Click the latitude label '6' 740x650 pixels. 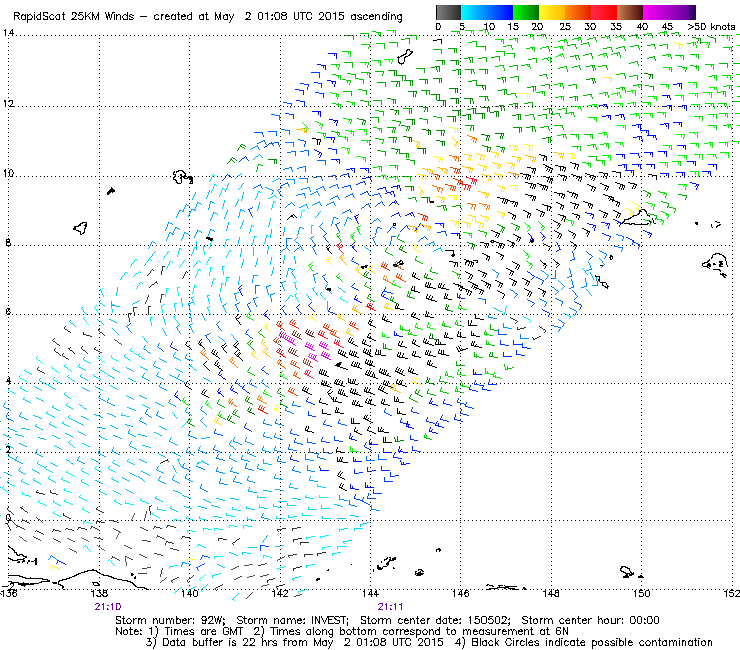(8, 312)
